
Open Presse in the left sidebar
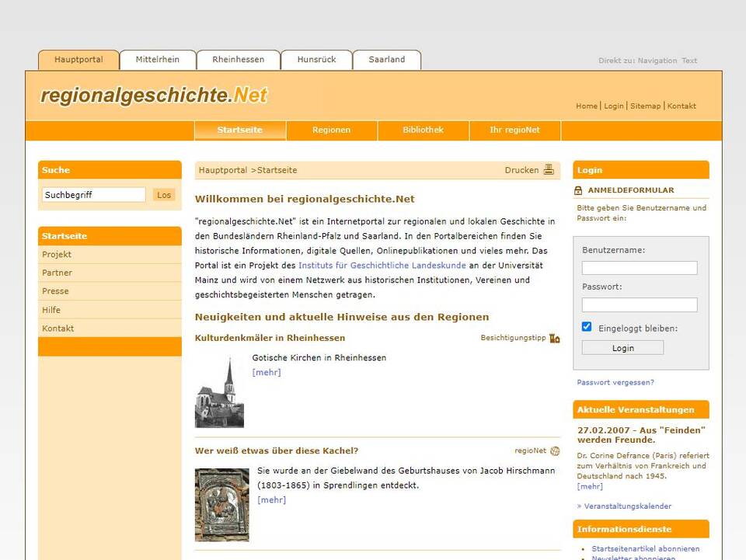[110, 291]
